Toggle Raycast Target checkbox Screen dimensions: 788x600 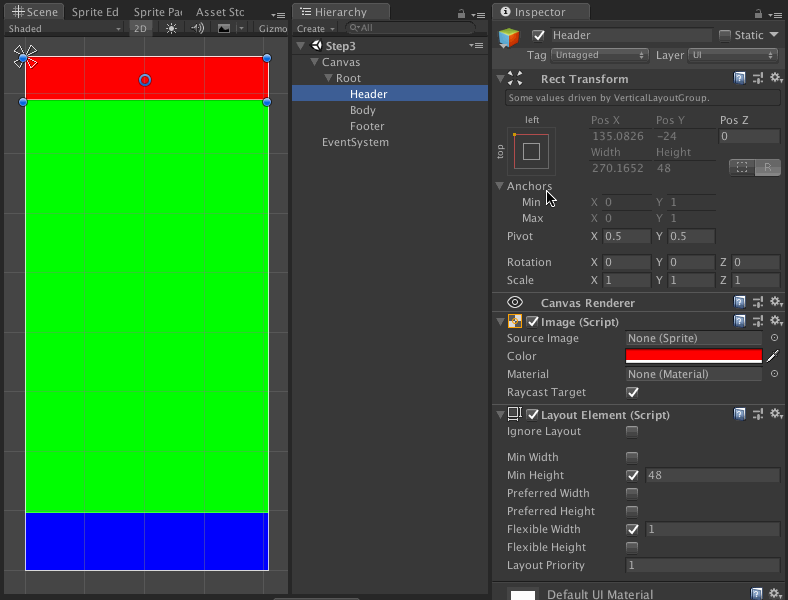[632, 392]
